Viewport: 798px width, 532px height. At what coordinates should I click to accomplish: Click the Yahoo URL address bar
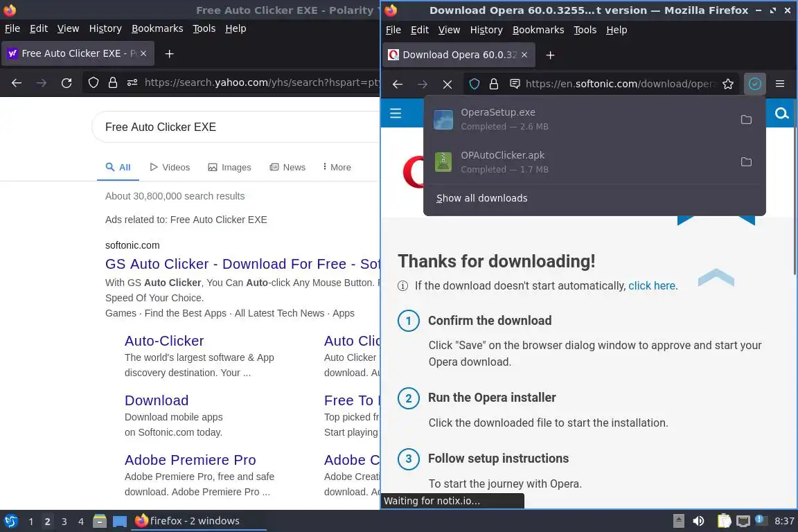pos(262,82)
